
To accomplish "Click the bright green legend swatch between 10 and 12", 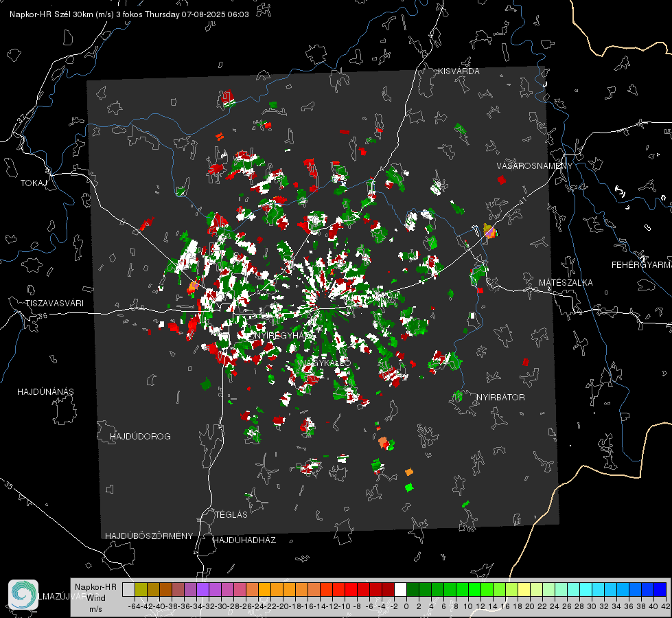I will tap(474, 589).
